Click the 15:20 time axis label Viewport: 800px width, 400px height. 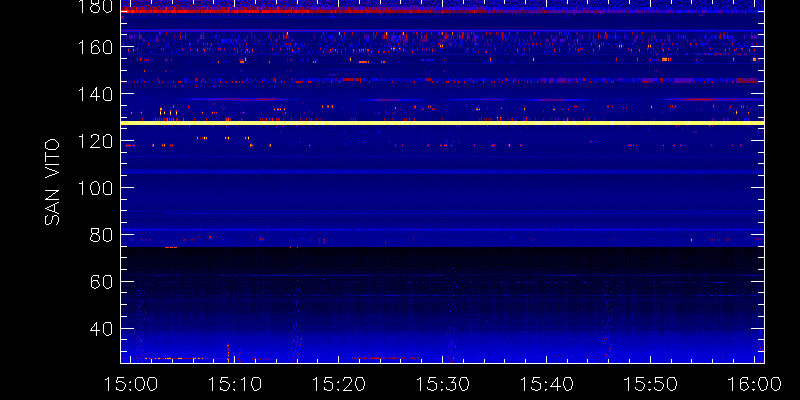(338, 384)
